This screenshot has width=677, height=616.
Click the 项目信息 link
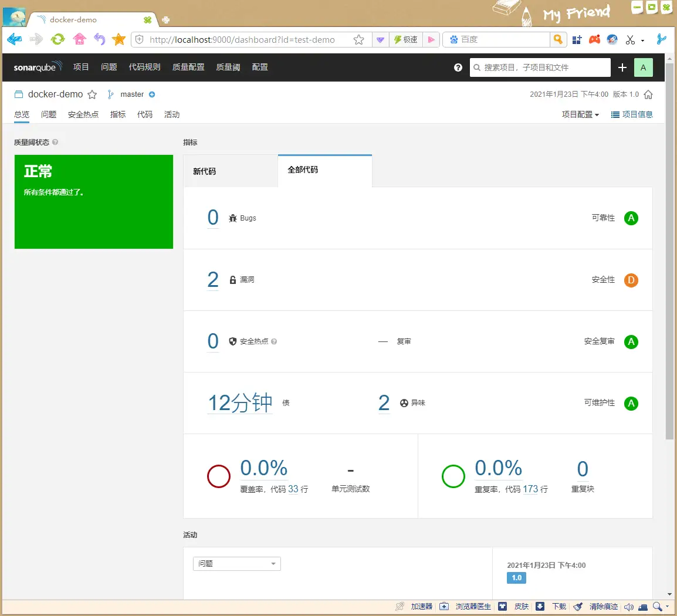[632, 114]
